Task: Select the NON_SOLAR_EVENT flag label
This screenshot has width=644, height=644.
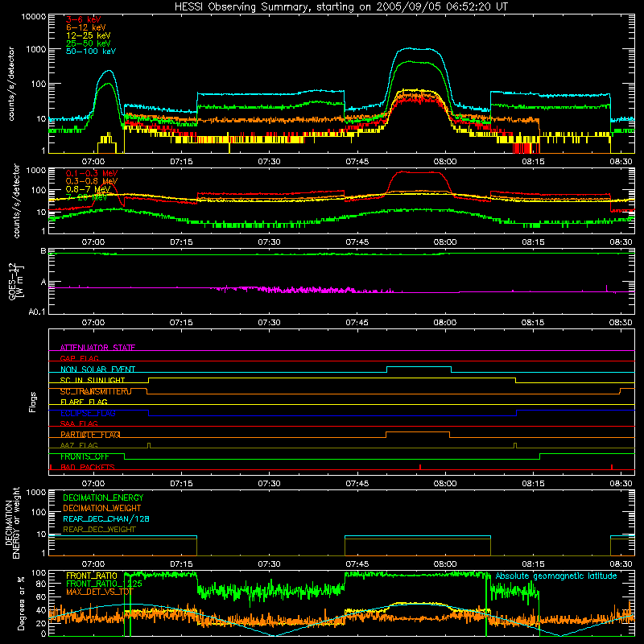Action: tap(97, 369)
